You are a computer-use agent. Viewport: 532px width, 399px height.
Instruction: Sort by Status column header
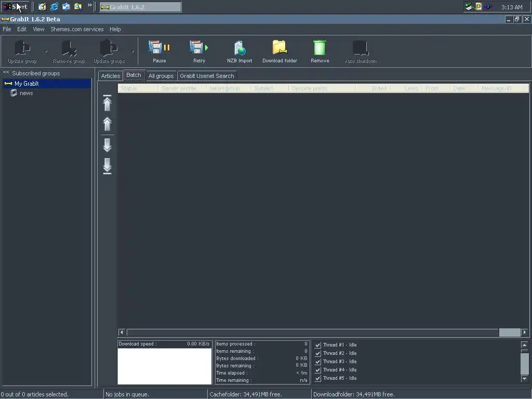click(138, 88)
